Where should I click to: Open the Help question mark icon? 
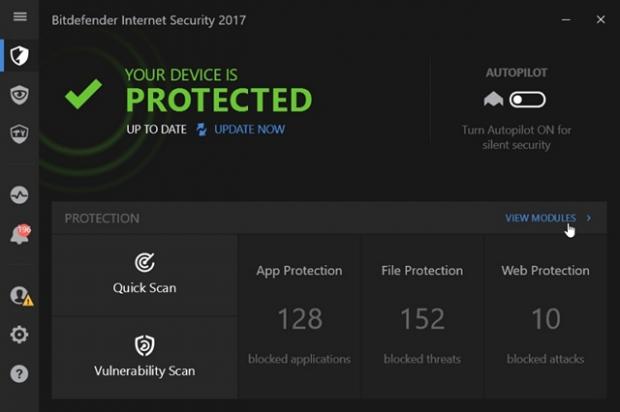click(19, 374)
